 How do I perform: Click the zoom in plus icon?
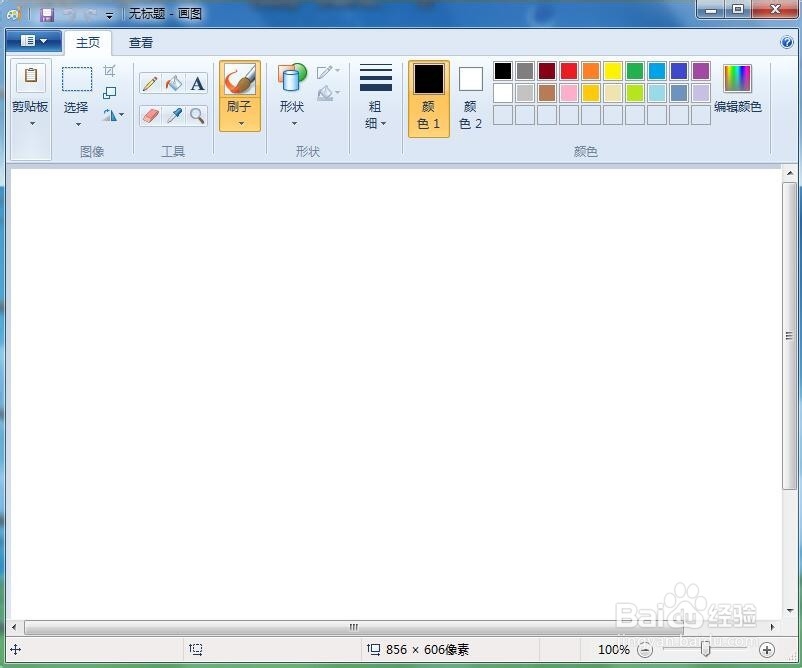tap(767, 650)
